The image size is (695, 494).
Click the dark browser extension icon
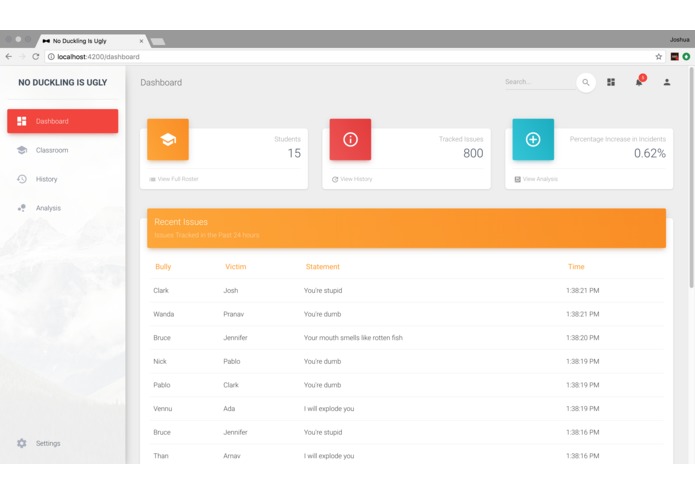(675, 57)
